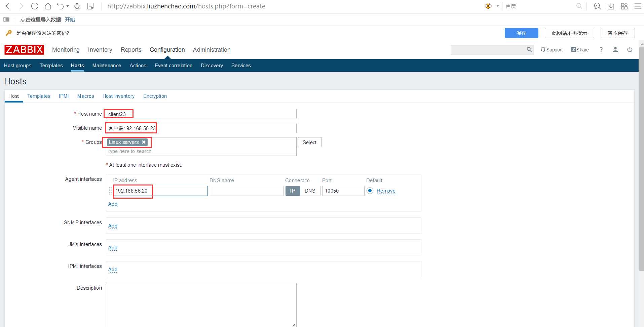Toggle bookmarks sidebar panel icon
The image size is (644, 327).
(x=6, y=19)
